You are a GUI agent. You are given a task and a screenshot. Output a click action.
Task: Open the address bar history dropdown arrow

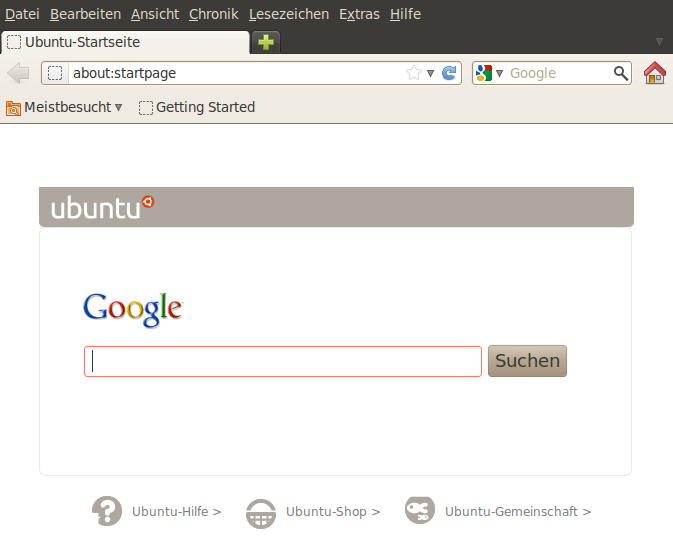pos(430,73)
